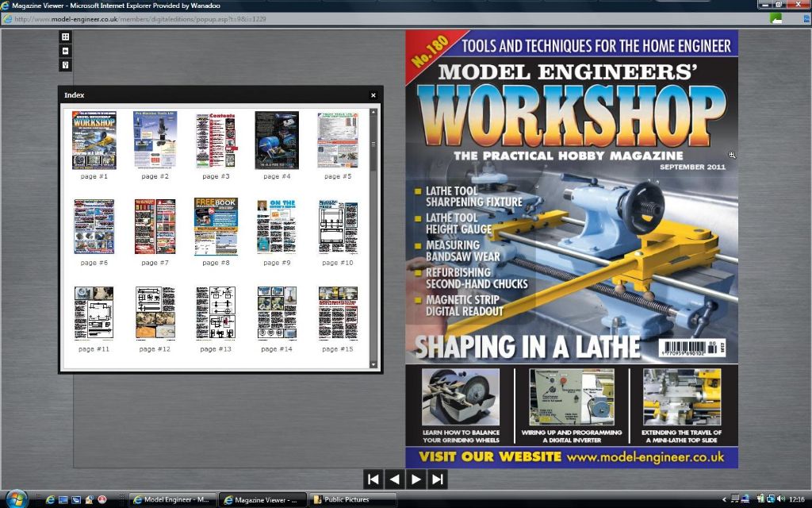The height and width of the screenshot is (508, 812).
Task: Click the magazine cover page
Action: point(571,248)
